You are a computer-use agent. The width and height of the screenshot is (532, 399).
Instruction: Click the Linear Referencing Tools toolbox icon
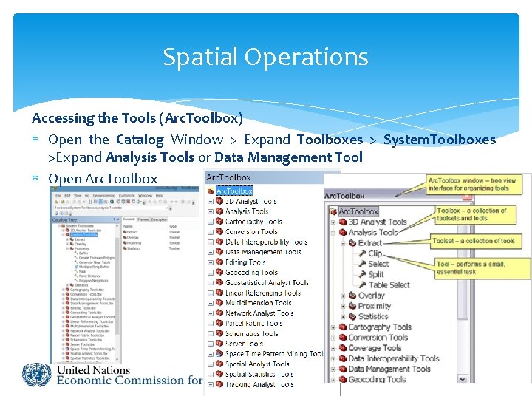coord(219,293)
